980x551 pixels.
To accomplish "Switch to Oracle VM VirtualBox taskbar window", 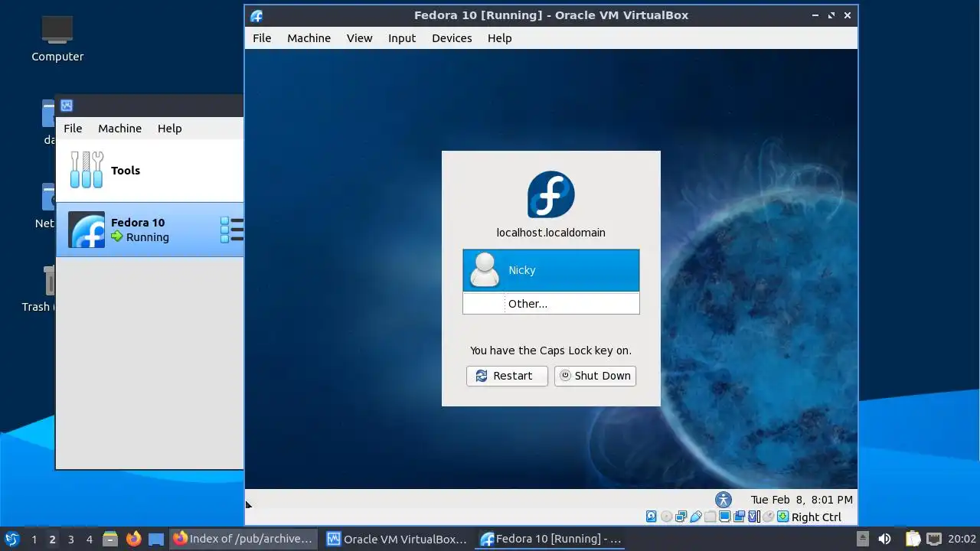I will (x=396, y=539).
